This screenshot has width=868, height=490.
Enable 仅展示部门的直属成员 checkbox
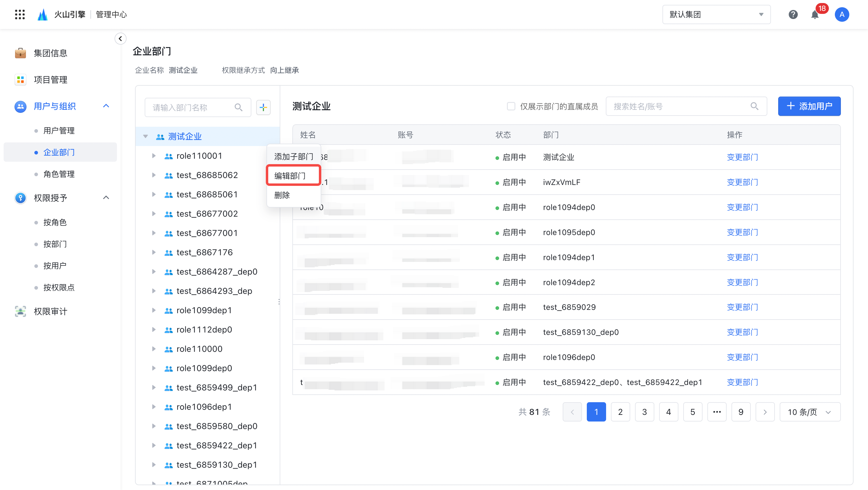coord(511,106)
